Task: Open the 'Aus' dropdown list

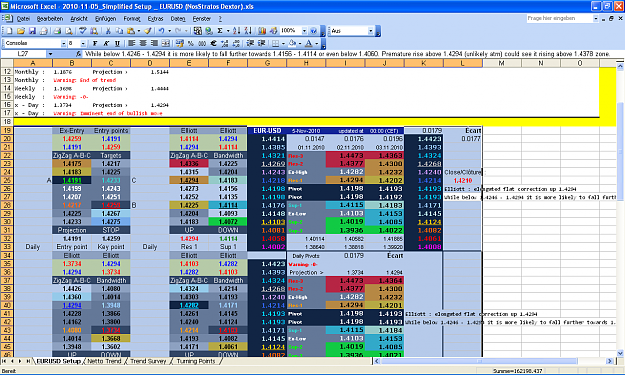Action: pyautogui.click(x=370, y=31)
